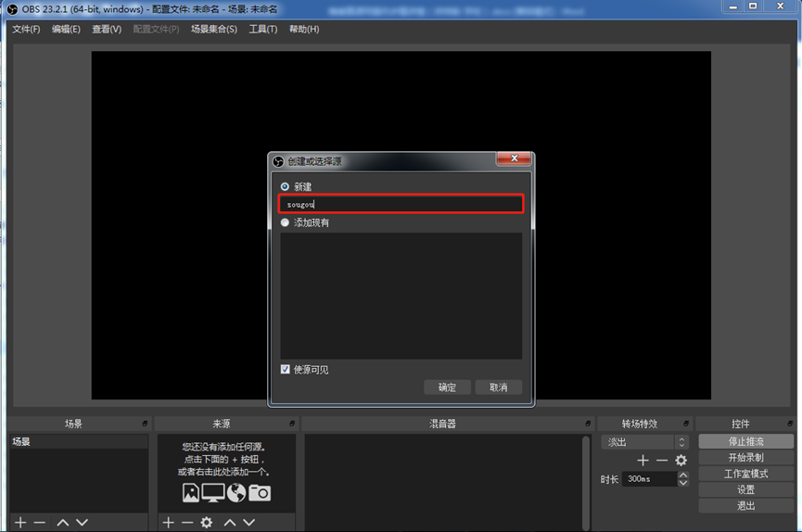The width and height of the screenshot is (802, 532).
Task: Open the 场景集合(S) menu
Action: (x=214, y=29)
